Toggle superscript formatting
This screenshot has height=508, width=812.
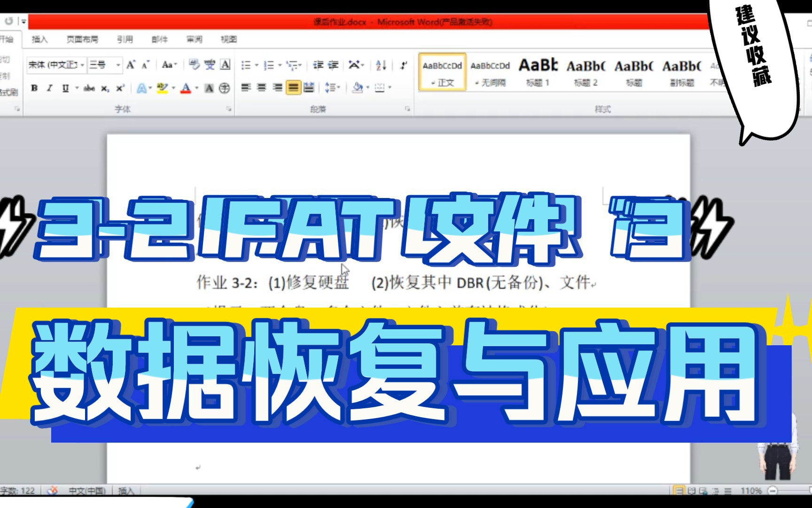(x=120, y=88)
